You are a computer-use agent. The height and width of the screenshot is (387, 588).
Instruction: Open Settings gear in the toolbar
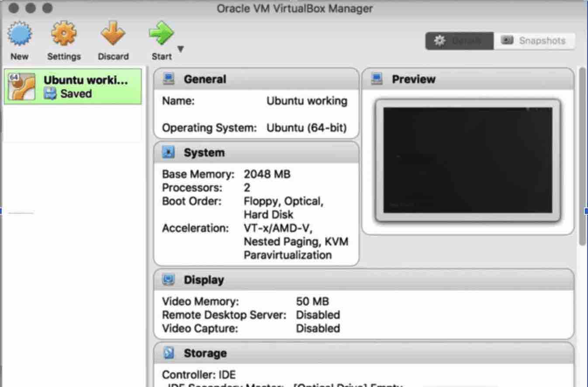click(x=64, y=34)
